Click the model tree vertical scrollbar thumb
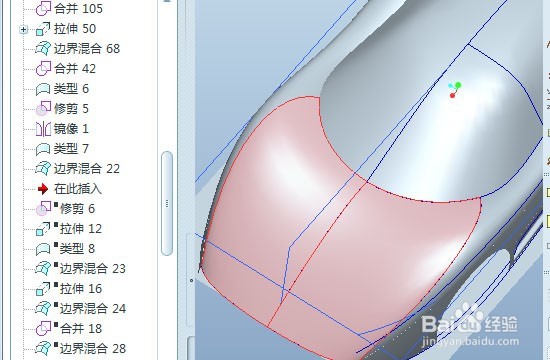 point(167,204)
